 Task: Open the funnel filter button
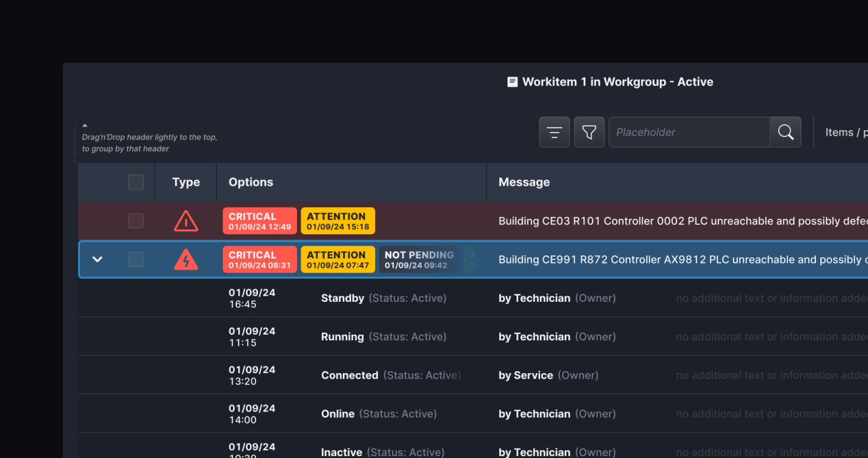tap(589, 132)
